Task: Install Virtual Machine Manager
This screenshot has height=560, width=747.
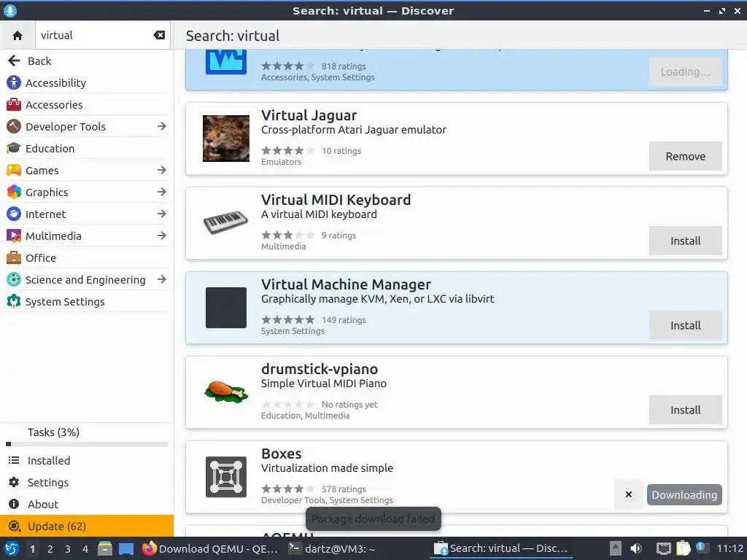Action: click(x=685, y=326)
